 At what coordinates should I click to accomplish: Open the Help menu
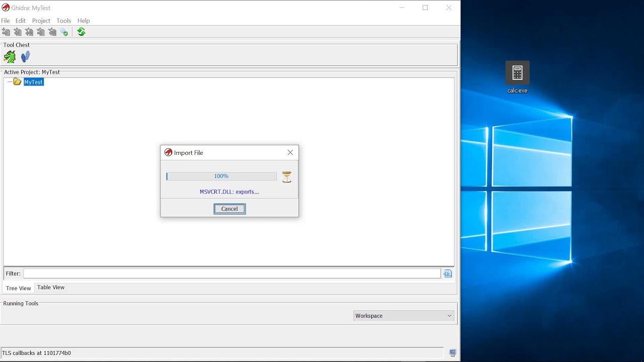tap(84, 21)
